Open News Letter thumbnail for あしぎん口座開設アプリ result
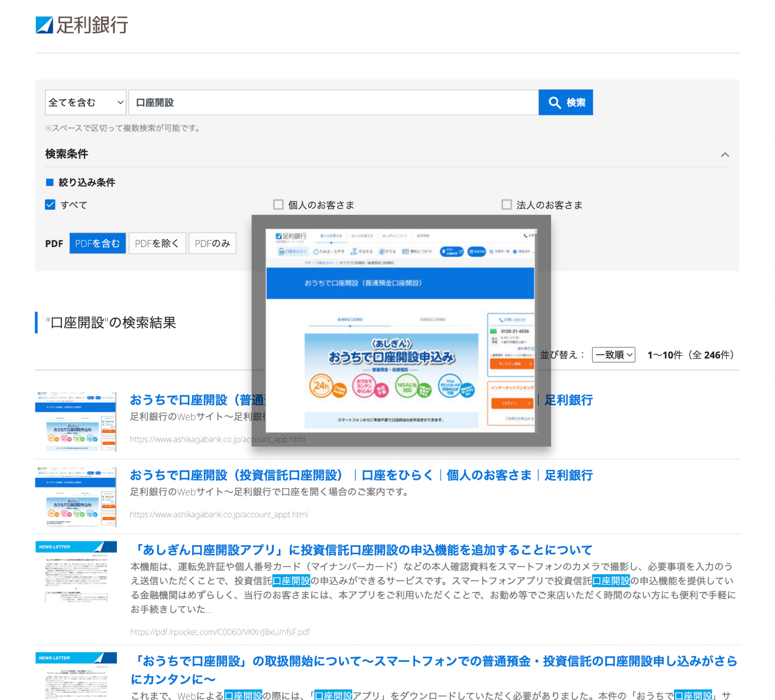 click(x=76, y=572)
